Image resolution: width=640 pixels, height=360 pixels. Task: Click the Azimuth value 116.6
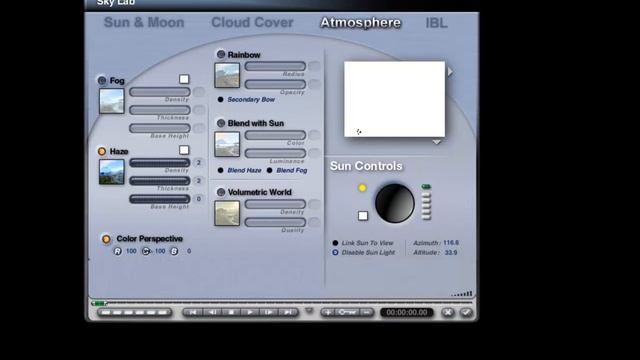coord(451,243)
